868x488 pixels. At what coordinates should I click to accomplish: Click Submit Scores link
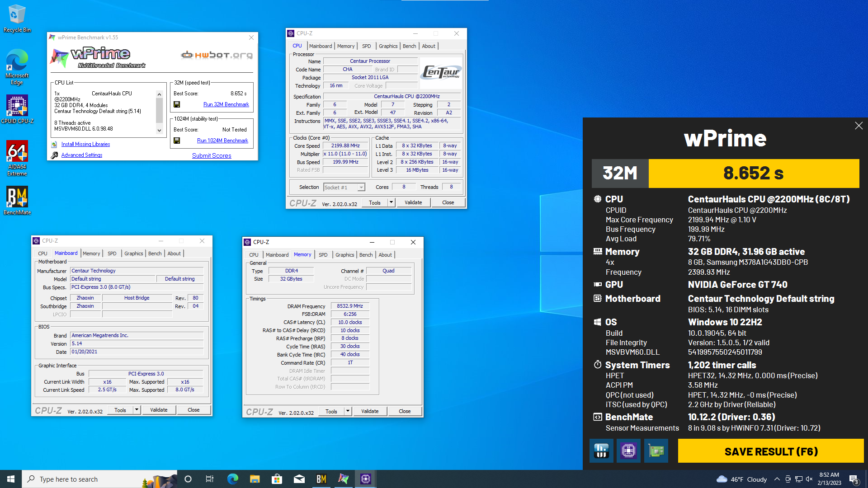click(212, 155)
